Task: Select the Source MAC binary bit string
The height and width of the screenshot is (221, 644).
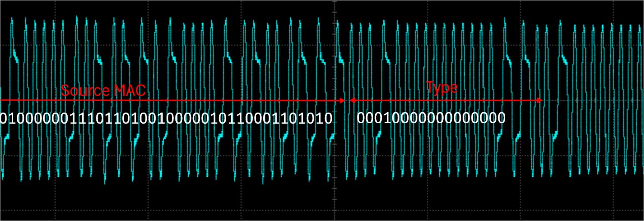Action: [x=166, y=119]
